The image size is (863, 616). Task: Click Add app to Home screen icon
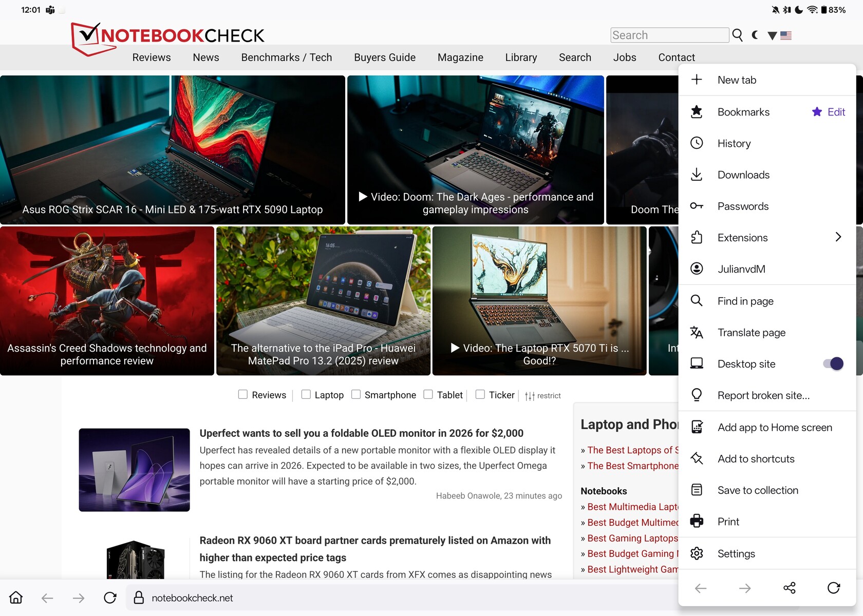point(697,427)
